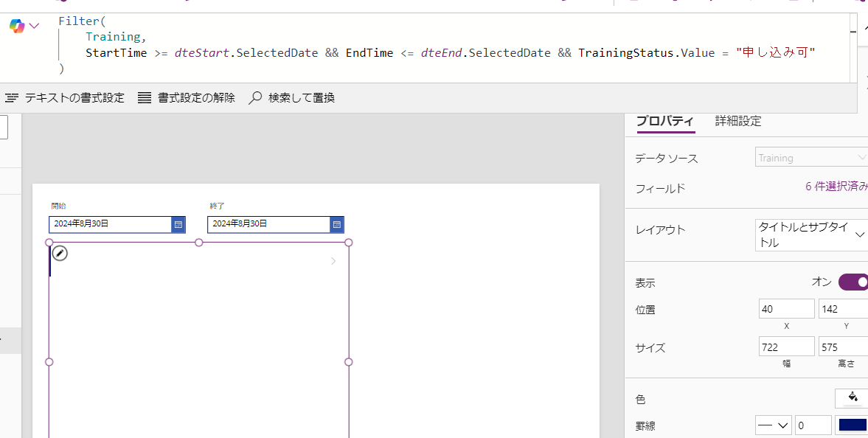
Task: Click the height field showing 575
Action: point(843,347)
